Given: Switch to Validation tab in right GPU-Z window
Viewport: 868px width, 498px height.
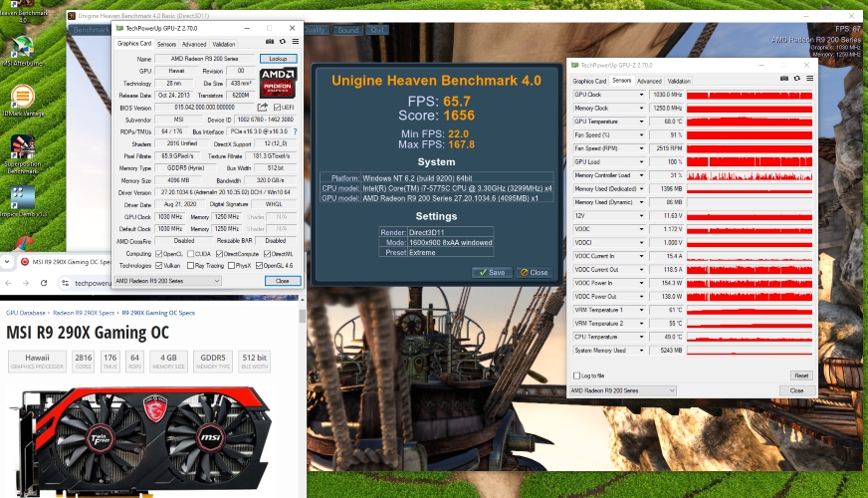Looking at the screenshot, I should [x=679, y=81].
